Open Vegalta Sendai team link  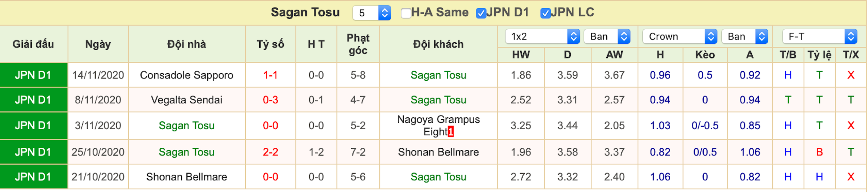(x=186, y=100)
